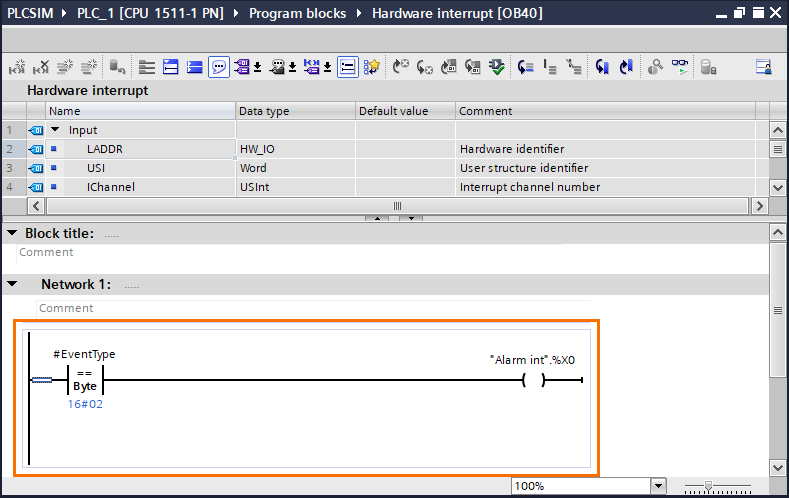Viewport: 789px width, 498px height.
Task: Click the PLCSIM breadcrumb item
Action: pyautogui.click(x=30, y=13)
